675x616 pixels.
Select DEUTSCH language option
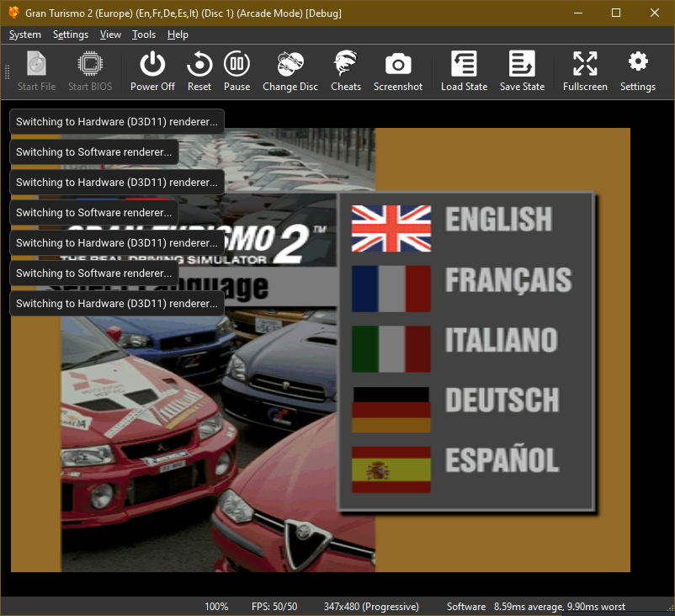502,400
